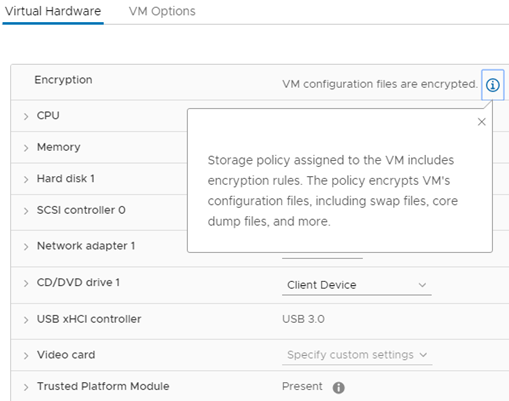
Task: Expand Hard disk 1 details
Action: [26, 179]
